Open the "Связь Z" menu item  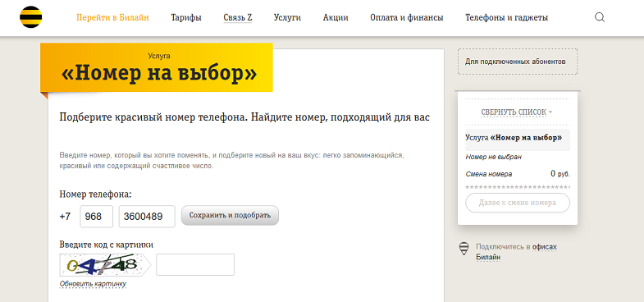pyautogui.click(x=238, y=18)
